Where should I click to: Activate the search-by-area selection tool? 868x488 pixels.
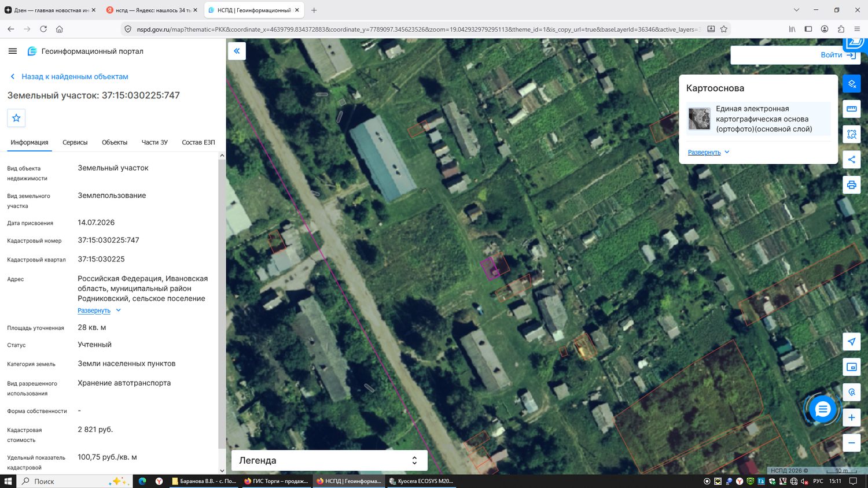852,134
